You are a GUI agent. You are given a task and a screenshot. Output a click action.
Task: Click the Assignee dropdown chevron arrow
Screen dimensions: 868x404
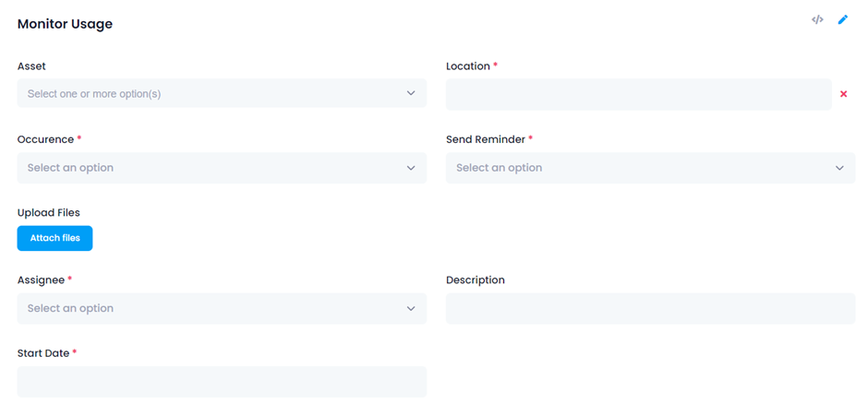click(411, 308)
